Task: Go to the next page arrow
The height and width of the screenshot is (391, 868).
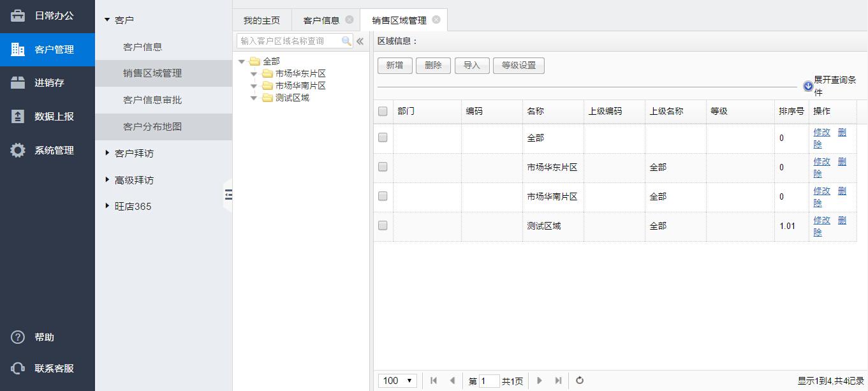Action: [539, 381]
